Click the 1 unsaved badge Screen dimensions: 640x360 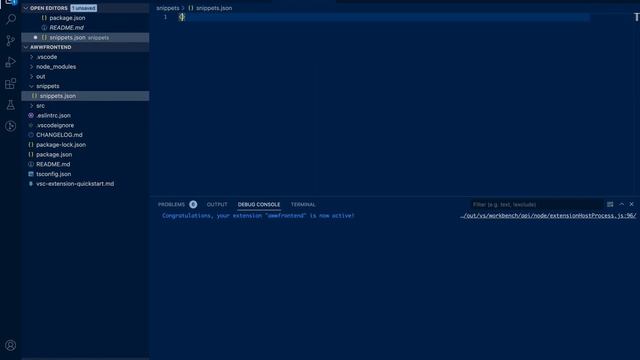84,8
